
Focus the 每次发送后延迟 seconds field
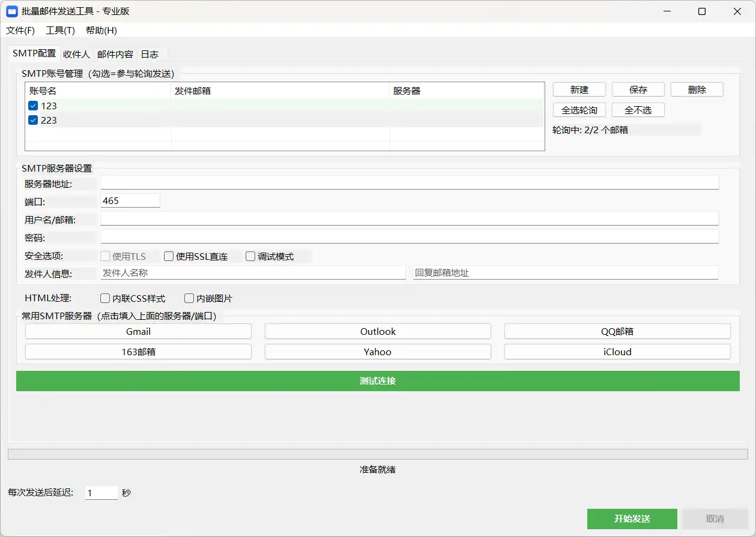click(101, 493)
